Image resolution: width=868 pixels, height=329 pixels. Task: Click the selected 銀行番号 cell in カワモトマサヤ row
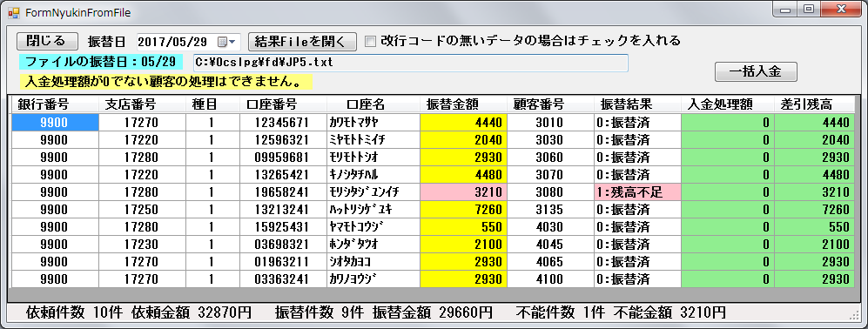pos(56,123)
